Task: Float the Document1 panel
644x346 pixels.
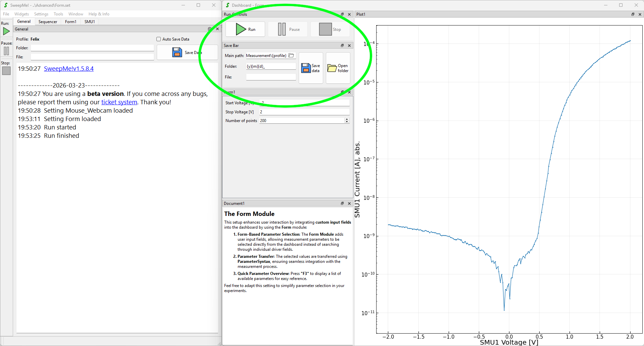Action: point(342,204)
